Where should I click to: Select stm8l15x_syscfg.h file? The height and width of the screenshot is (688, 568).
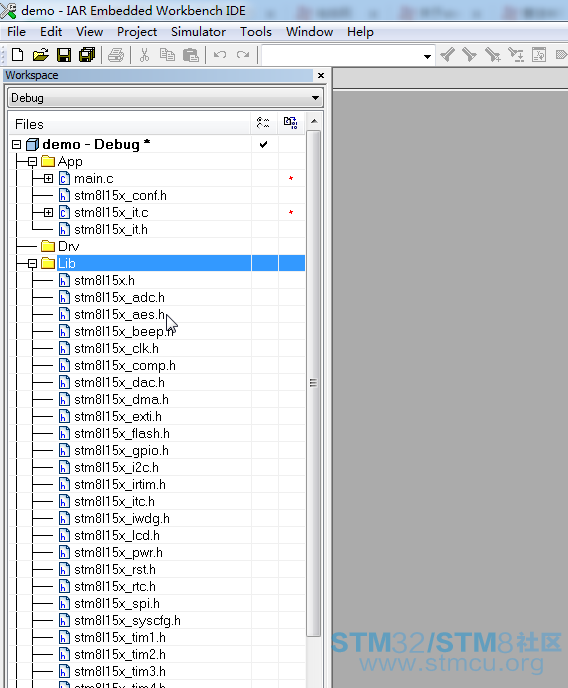click(127, 620)
